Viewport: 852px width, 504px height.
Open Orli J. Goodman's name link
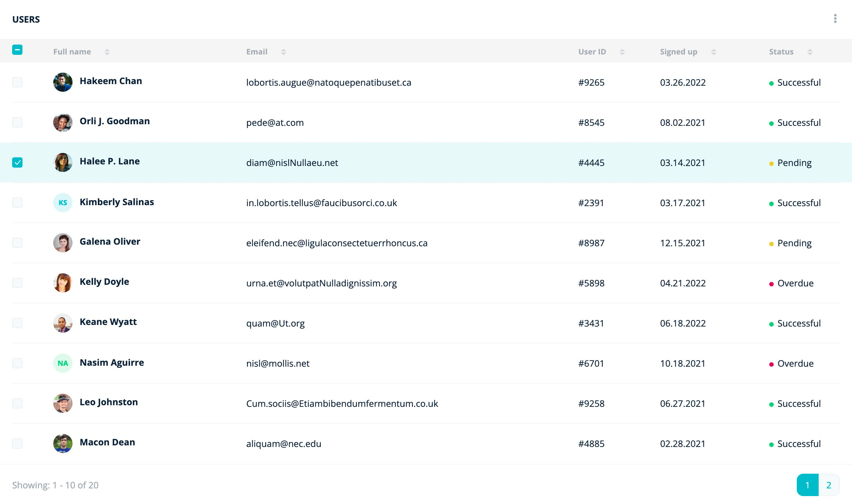click(114, 121)
